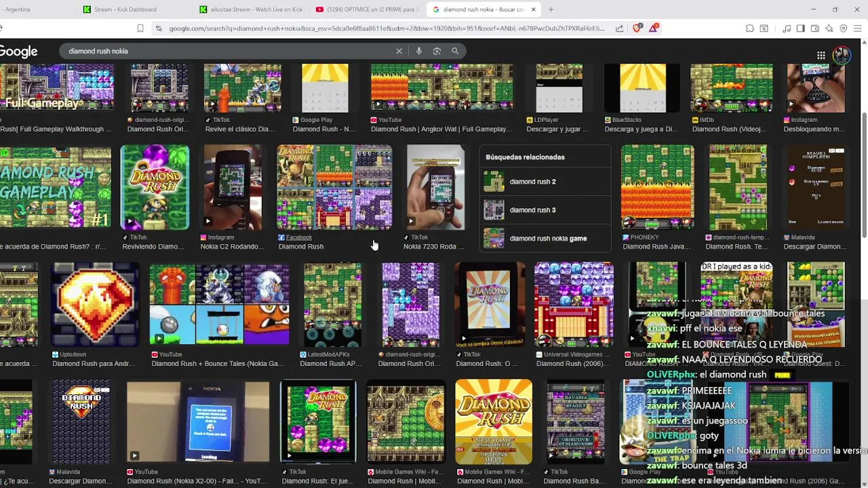This screenshot has width=868, height=488.
Task: Switch to the Argentina tab
Action: click(x=37, y=9)
